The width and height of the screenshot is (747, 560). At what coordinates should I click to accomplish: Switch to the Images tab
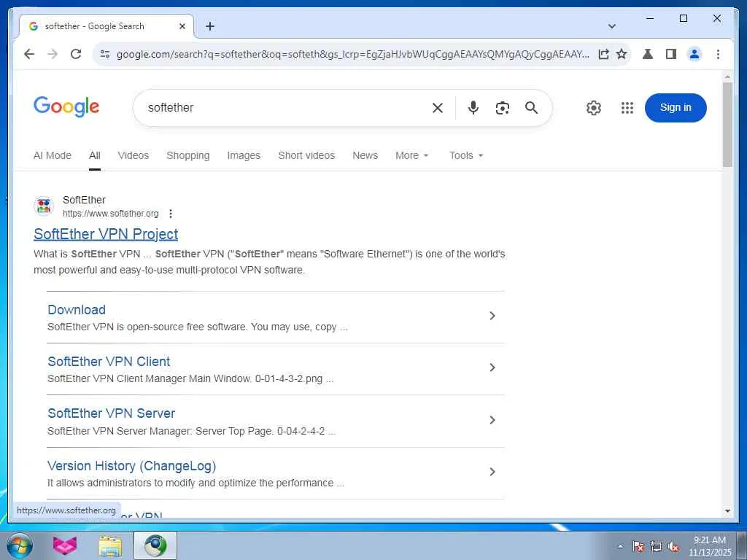tap(244, 155)
